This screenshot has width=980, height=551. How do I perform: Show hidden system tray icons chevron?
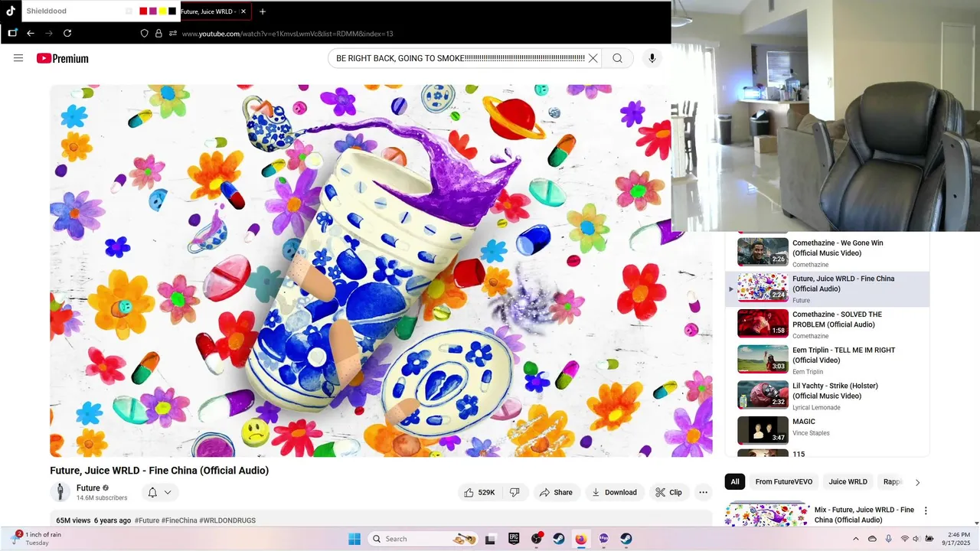(856, 539)
